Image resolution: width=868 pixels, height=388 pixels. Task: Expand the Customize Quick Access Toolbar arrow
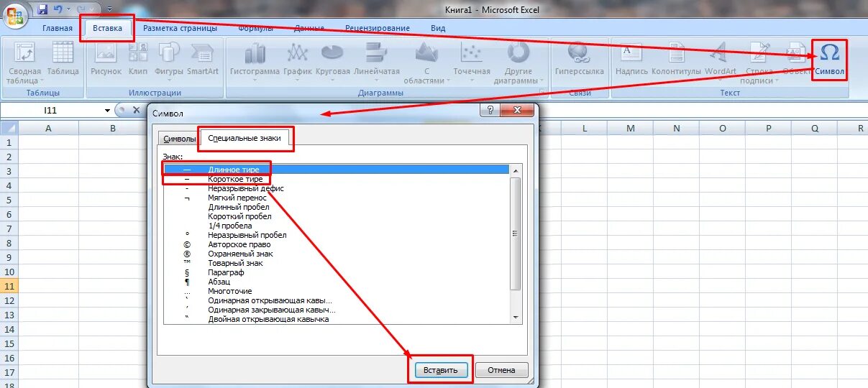[109, 9]
